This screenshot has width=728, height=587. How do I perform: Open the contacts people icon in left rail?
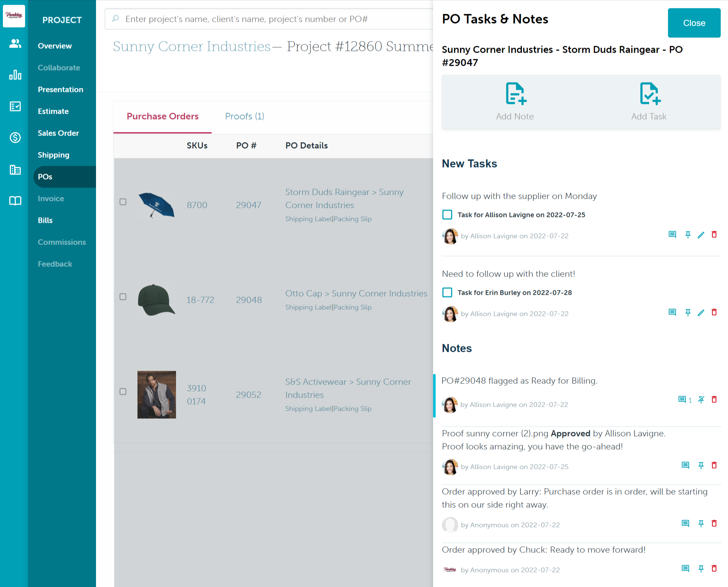[x=15, y=44]
